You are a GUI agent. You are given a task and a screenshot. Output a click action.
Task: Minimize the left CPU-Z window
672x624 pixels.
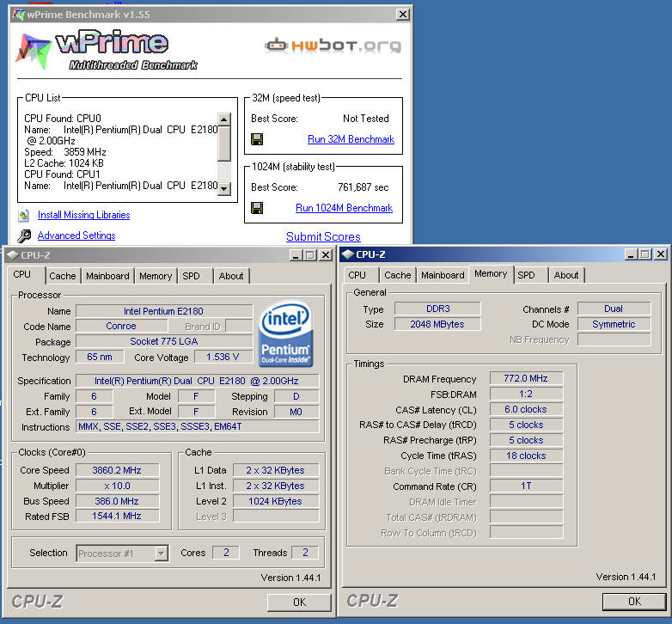(296, 255)
